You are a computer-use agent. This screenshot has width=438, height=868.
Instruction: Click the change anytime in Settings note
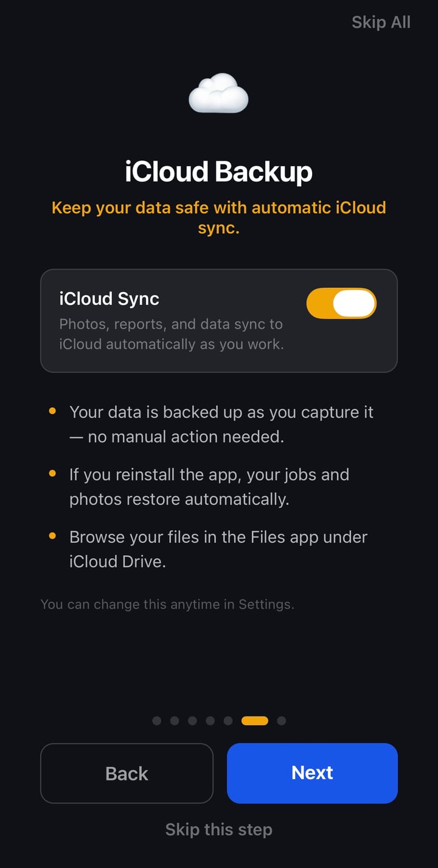click(x=167, y=604)
